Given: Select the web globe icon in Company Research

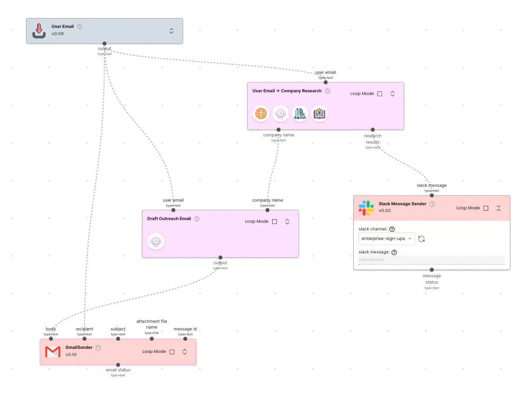Looking at the screenshot, I should click(261, 114).
